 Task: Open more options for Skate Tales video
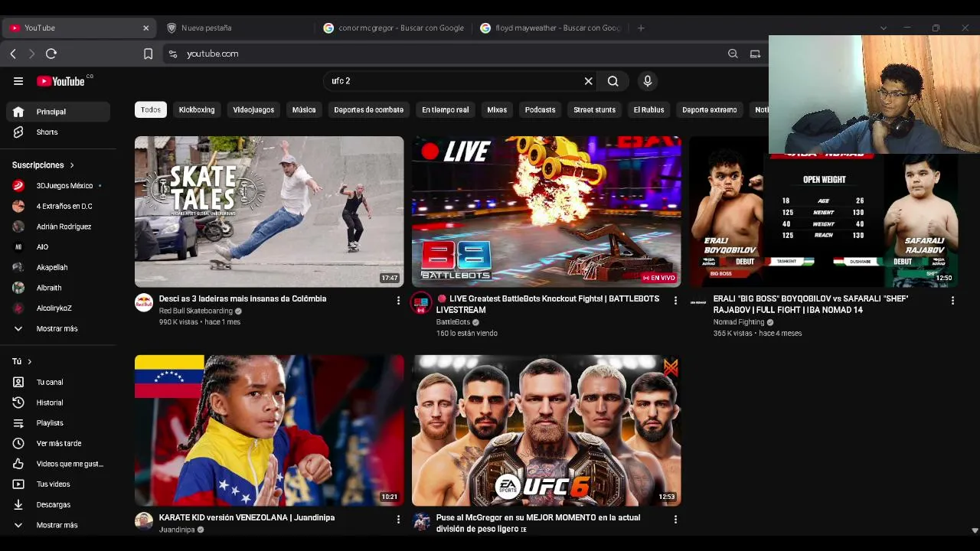coord(398,301)
